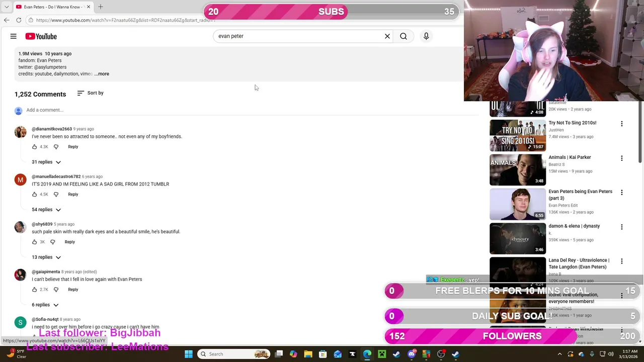Click the 1,252 Comments heading
The height and width of the screenshot is (362, 644).
point(40,94)
